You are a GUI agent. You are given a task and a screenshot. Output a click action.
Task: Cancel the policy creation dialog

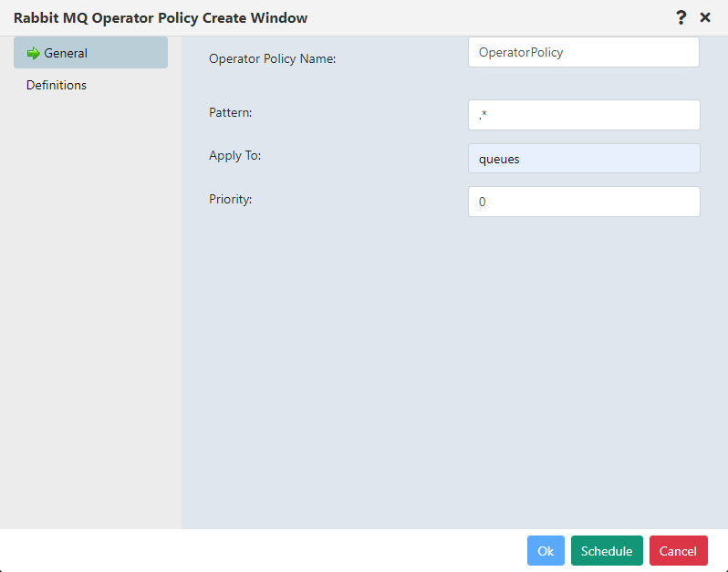pyautogui.click(x=679, y=551)
